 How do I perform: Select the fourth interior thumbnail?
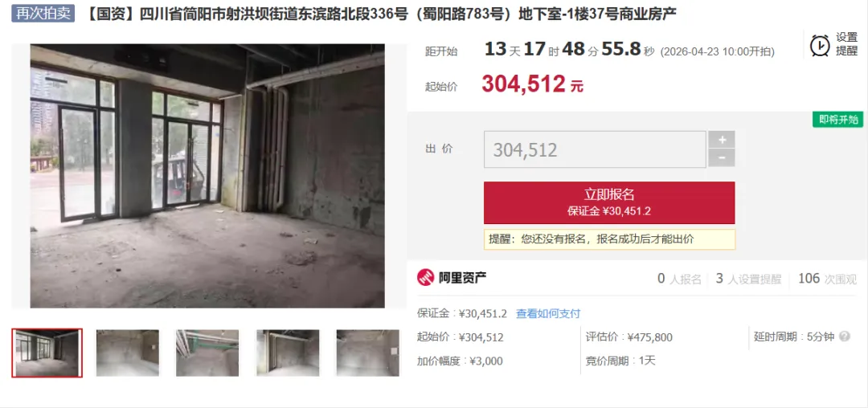click(x=287, y=353)
